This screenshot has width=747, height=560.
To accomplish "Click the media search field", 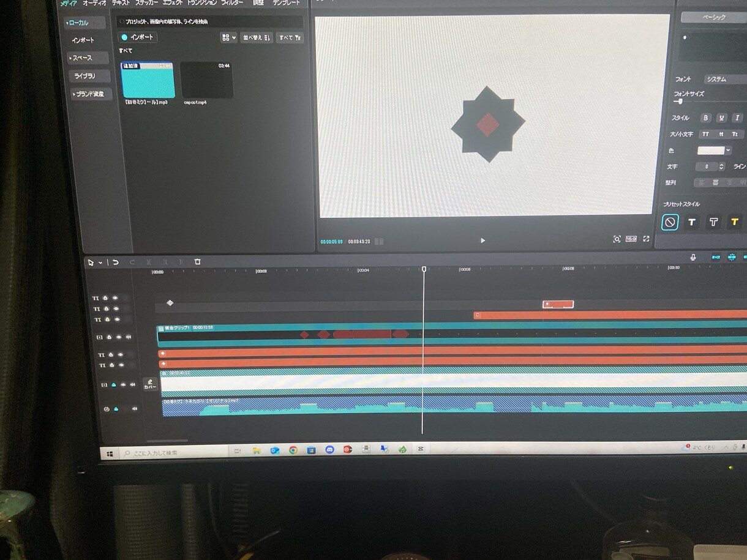I will [x=211, y=21].
